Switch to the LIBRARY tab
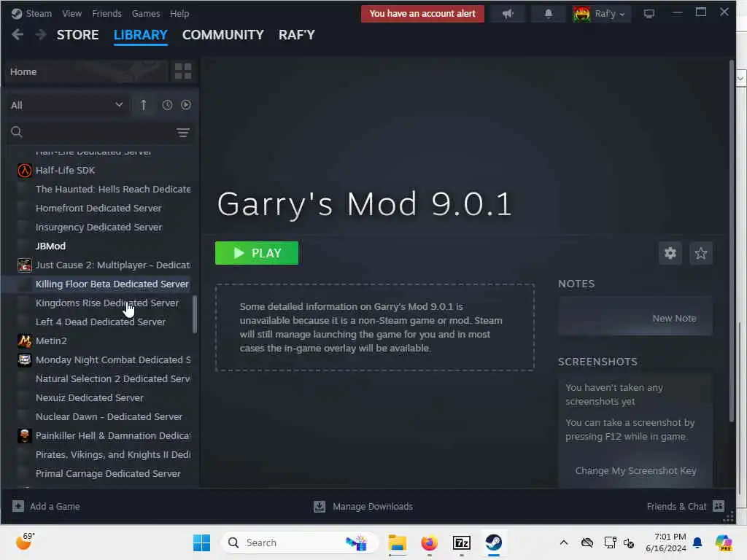The width and height of the screenshot is (747, 560). (141, 35)
